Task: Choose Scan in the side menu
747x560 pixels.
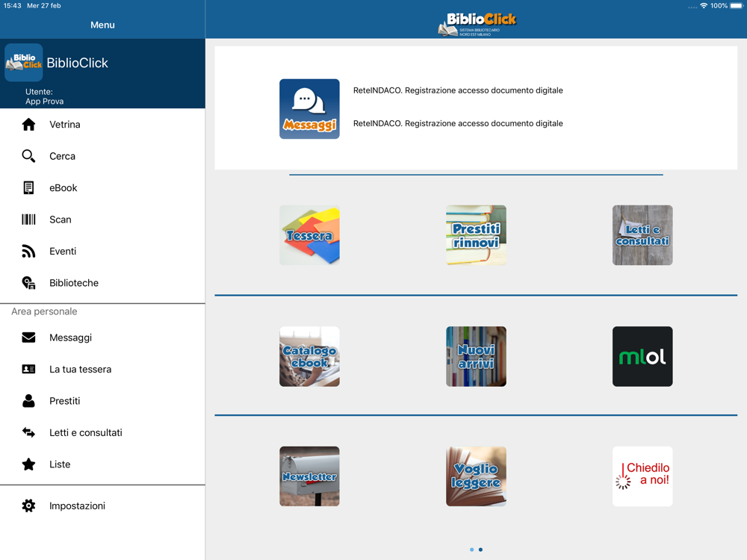Action: pyautogui.click(x=102, y=220)
